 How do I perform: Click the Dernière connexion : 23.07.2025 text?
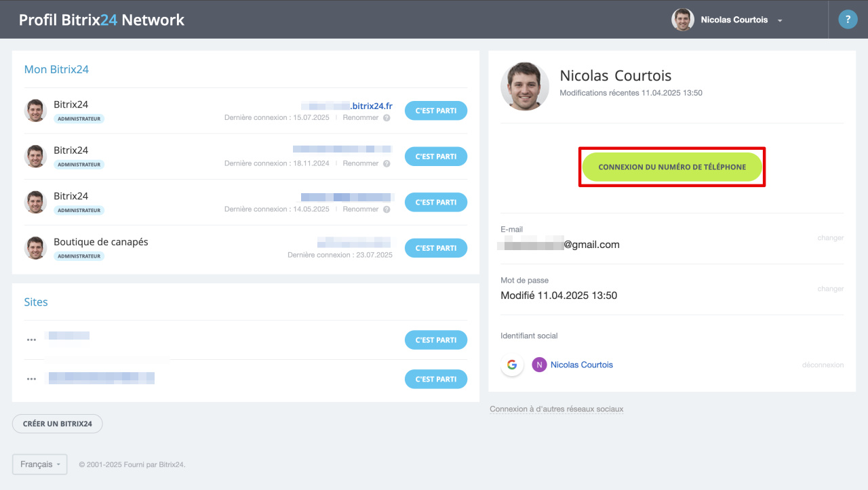(340, 255)
